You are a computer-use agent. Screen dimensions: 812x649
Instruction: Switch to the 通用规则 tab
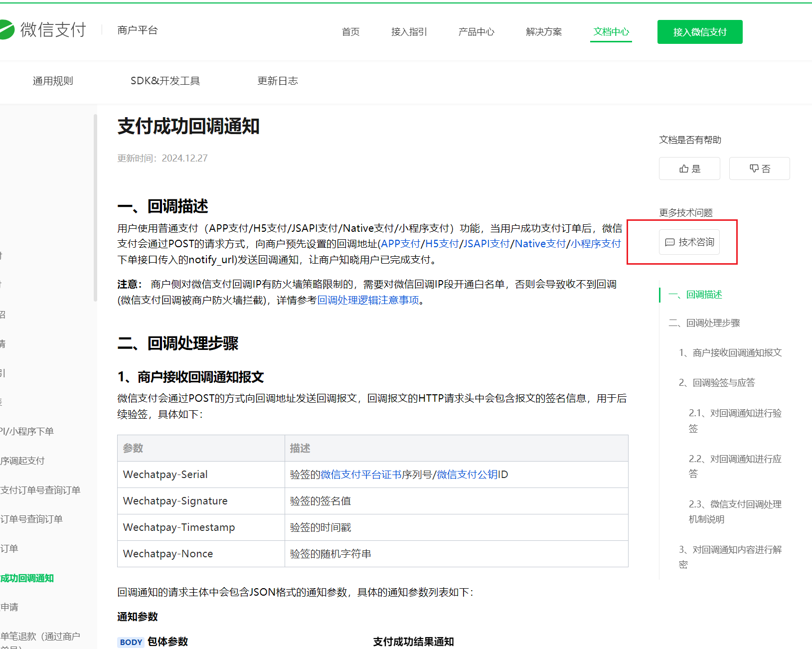[53, 81]
